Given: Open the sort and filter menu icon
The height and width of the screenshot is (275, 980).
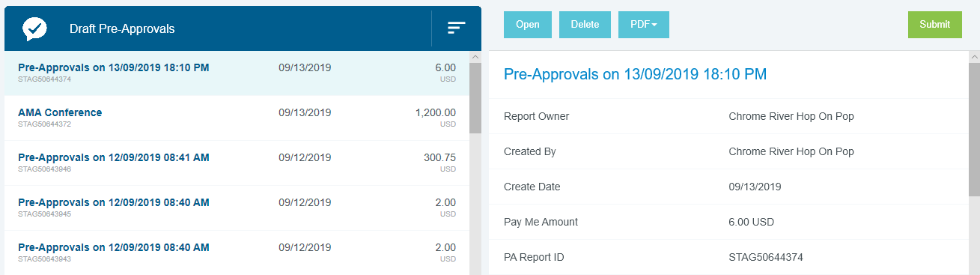Looking at the screenshot, I should (x=457, y=28).
